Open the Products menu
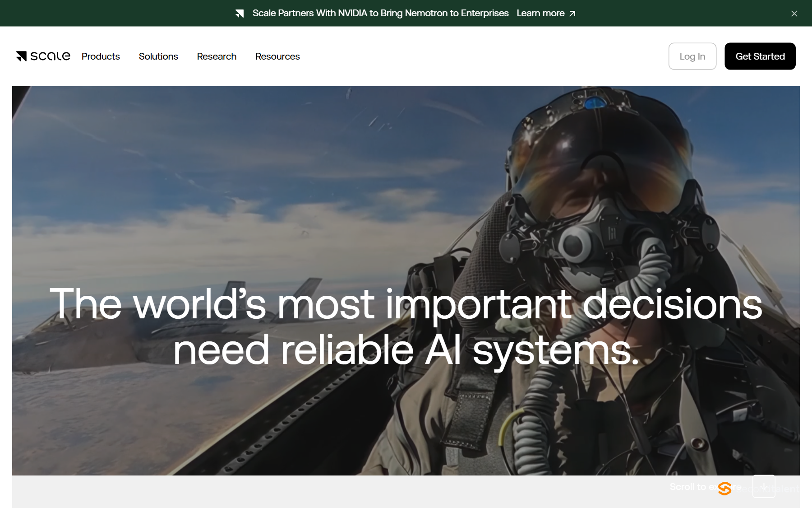Image resolution: width=812 pixels, height=508 pixels. [x=101, y=56]
